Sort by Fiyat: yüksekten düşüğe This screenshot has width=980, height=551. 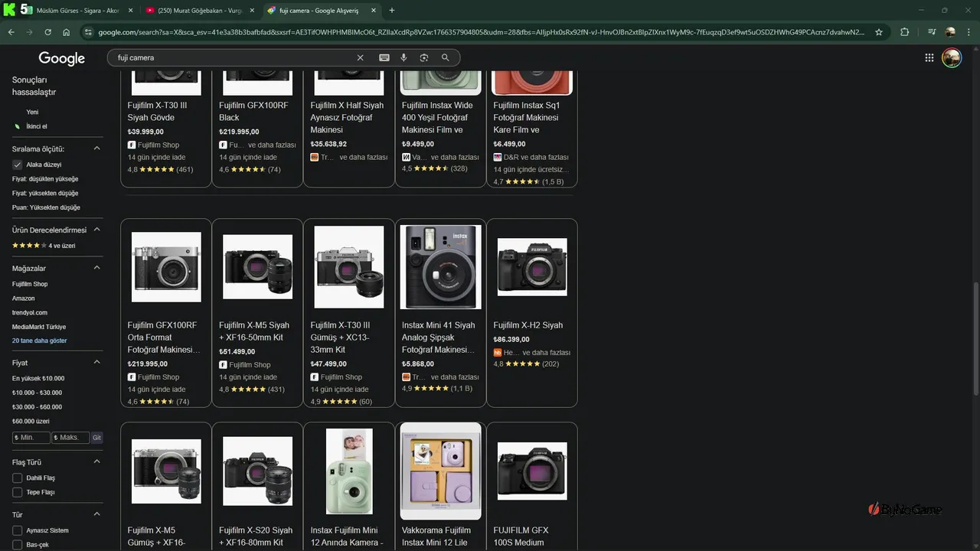click(x=45, y=193)
